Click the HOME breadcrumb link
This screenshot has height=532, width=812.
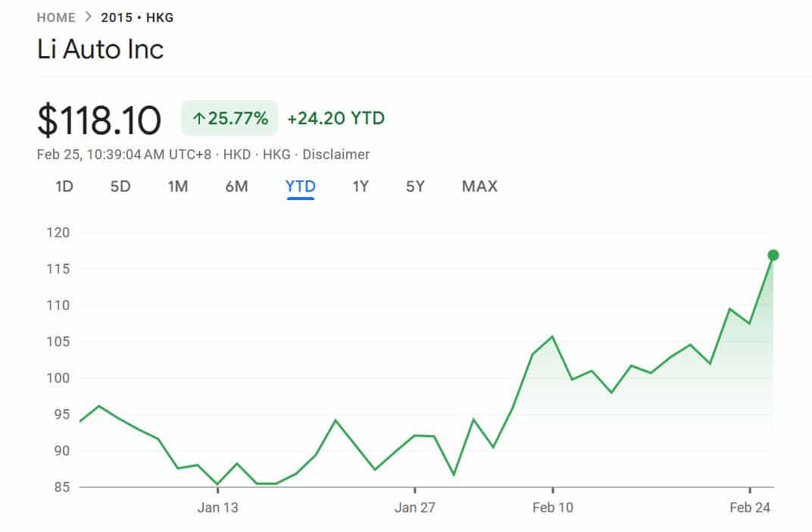(x=56, y=17)
